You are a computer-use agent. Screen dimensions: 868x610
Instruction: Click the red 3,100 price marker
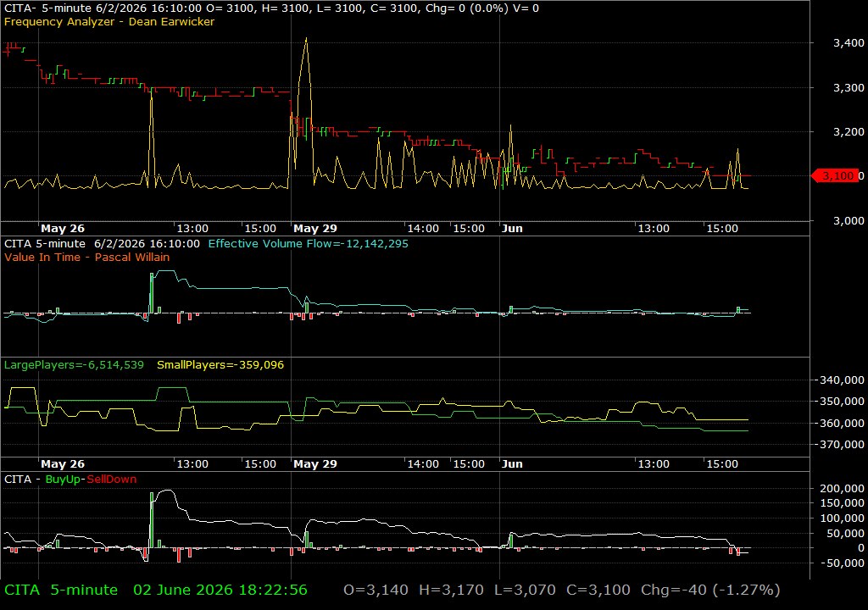pos(836,176)
